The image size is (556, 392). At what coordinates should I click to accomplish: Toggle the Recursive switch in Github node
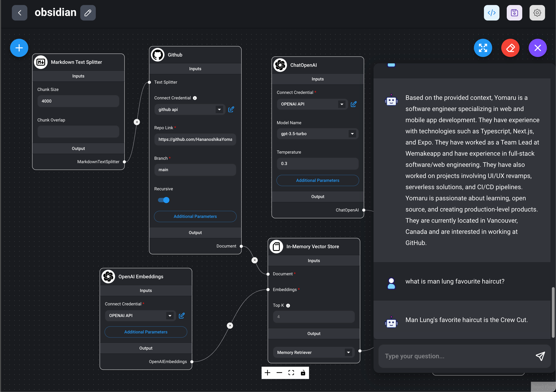point(164,200)
